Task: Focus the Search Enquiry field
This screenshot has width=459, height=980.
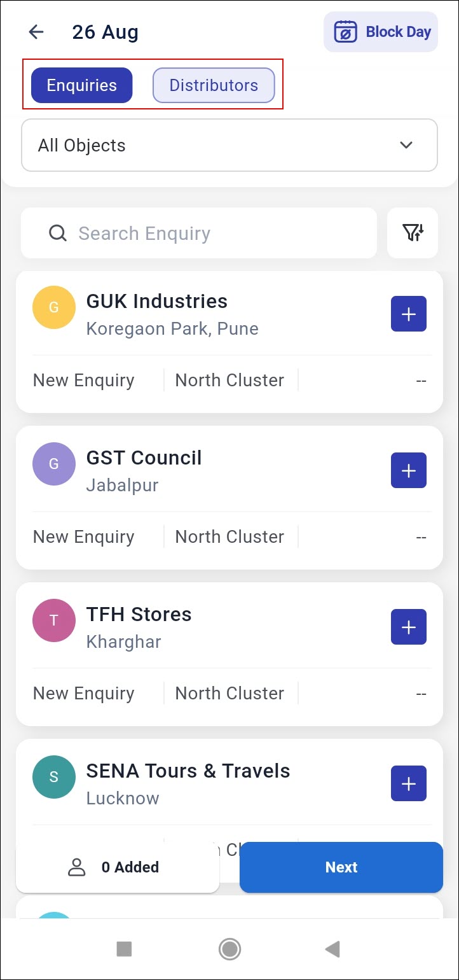Action: point(199,233)
